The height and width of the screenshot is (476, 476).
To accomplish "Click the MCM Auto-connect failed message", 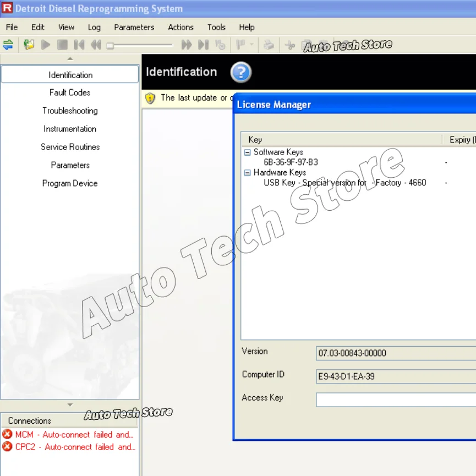I will tap(74, 434).
